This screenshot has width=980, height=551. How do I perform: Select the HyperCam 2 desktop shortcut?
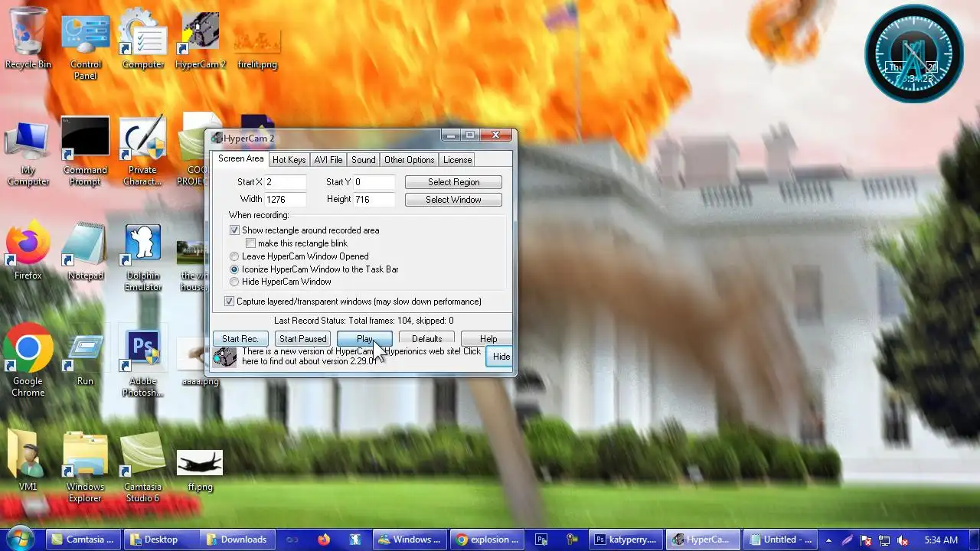coord(201,38)
